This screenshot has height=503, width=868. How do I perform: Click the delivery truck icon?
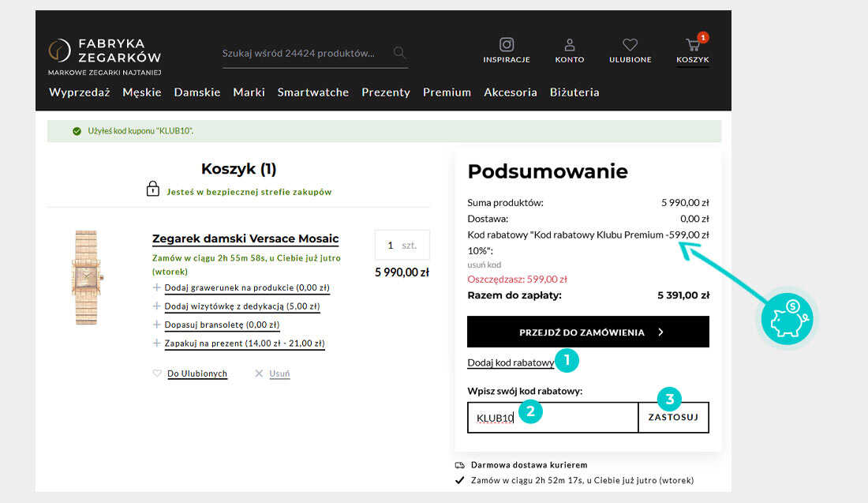[459, 465]
